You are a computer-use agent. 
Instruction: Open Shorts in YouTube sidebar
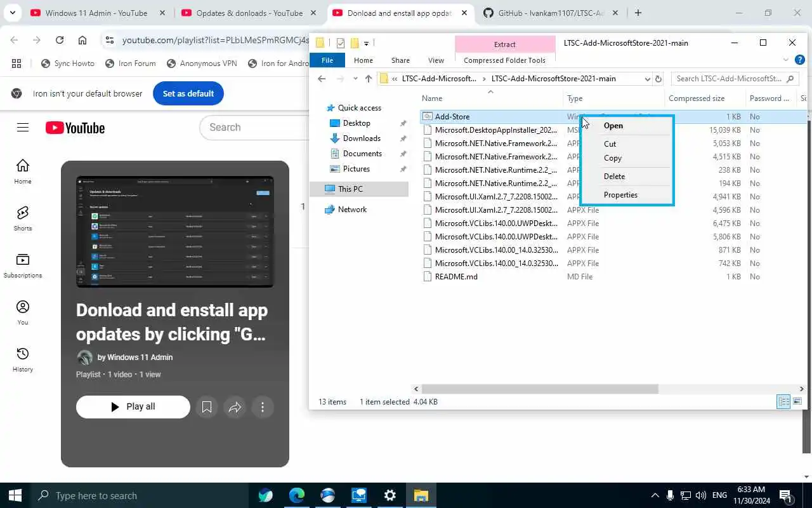click(23, 218)
